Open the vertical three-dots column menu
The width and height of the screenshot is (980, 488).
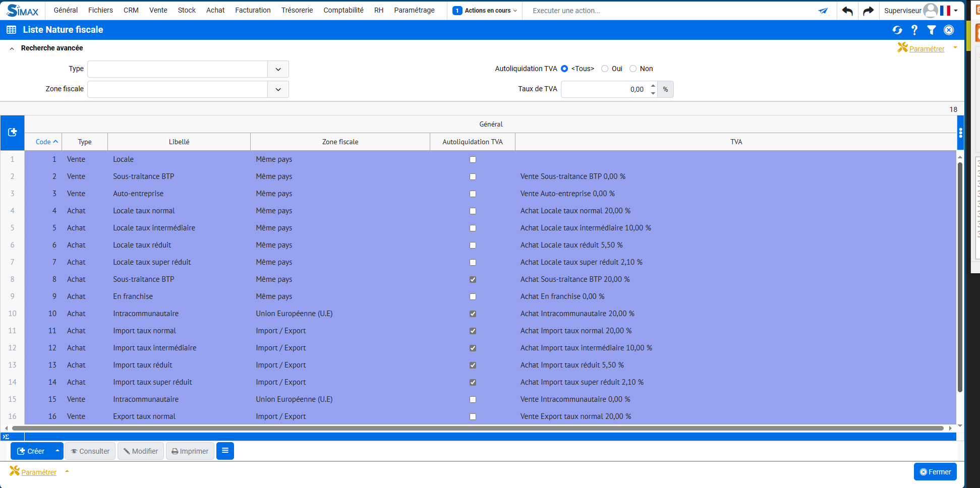point(960,133)
